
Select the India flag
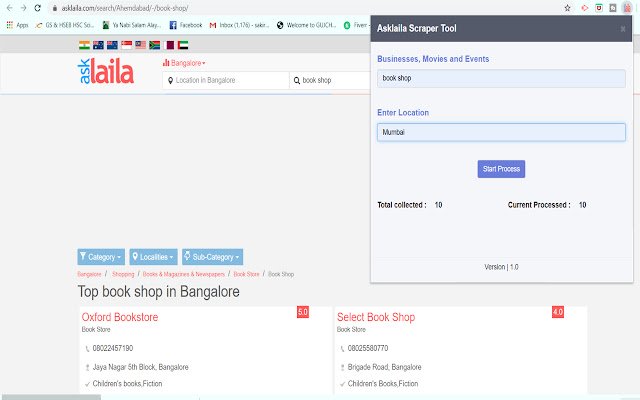pos(84,45)
